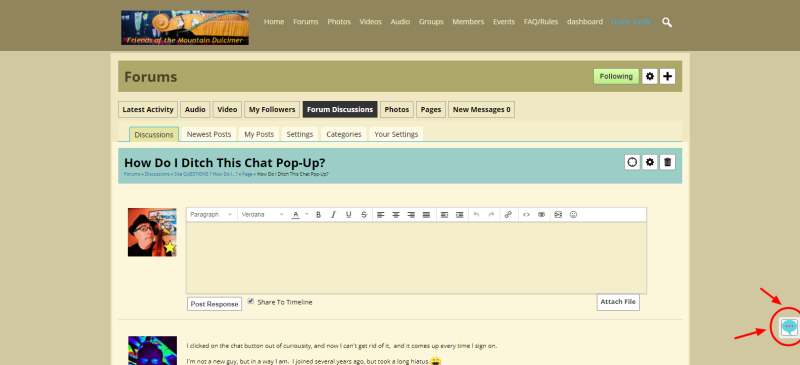Toggle Share To Timeline checkbox

tap(251, 301)
